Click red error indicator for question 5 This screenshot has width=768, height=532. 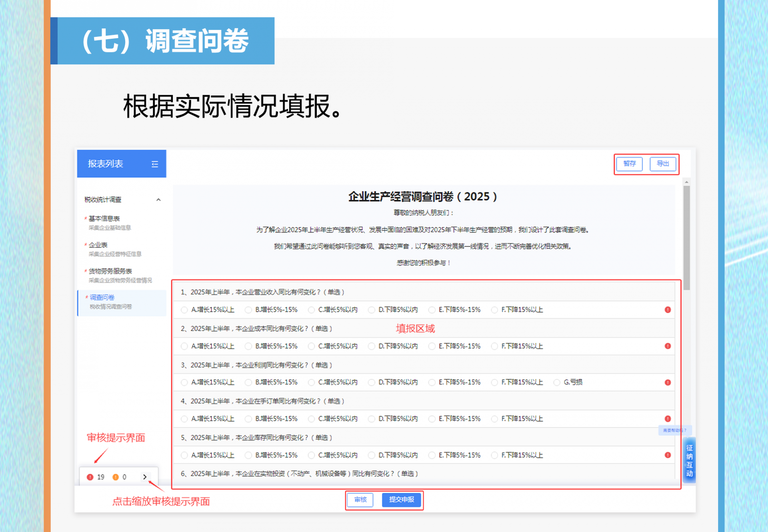[668, 455]
